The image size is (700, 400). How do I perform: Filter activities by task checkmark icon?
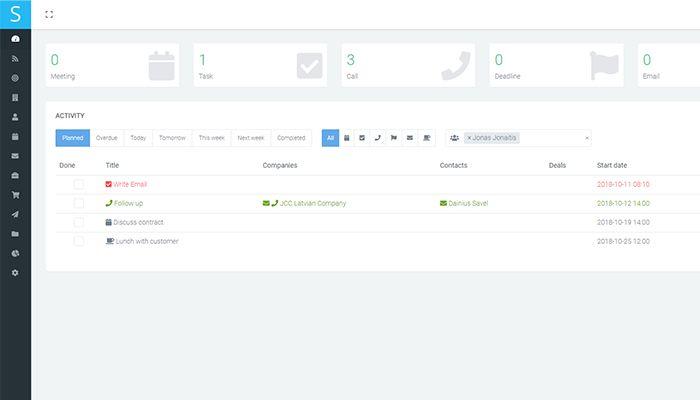pos(362,138)
